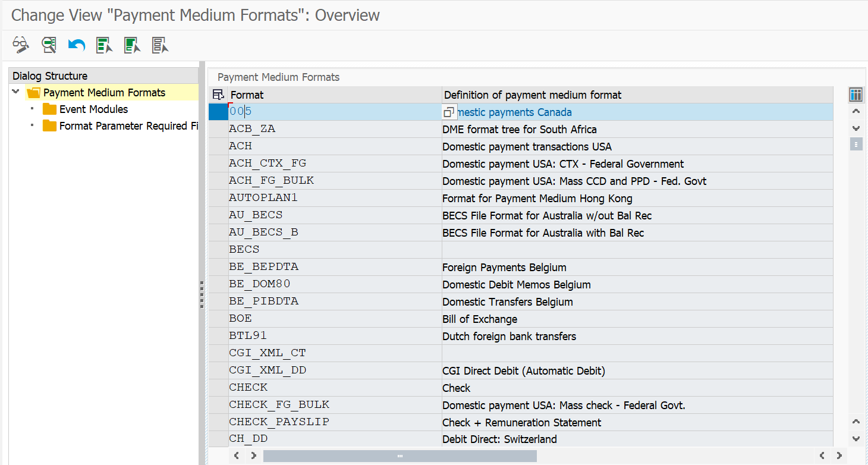This screenshot has width=868, height=465.
Task: Click the Dialog Structure panel header
Action: coord(103,76)
